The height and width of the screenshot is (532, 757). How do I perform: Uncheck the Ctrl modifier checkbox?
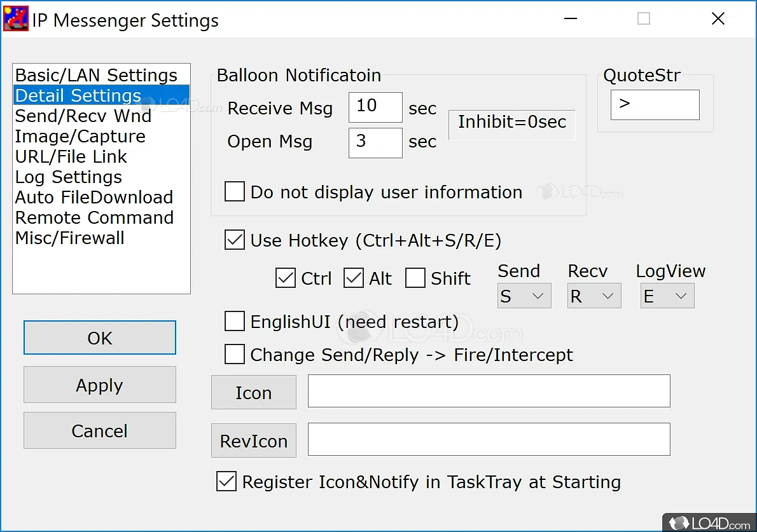coord(286,278)
